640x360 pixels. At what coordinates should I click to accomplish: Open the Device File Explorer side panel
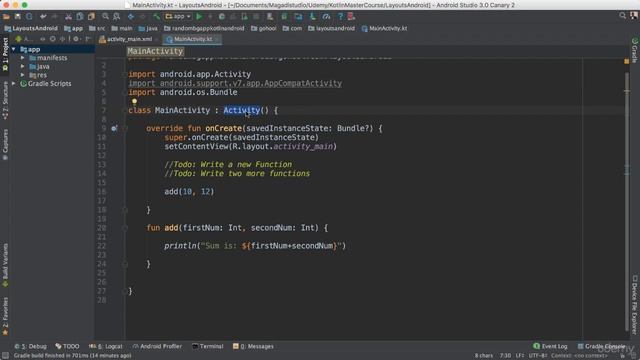pos(634,304)
